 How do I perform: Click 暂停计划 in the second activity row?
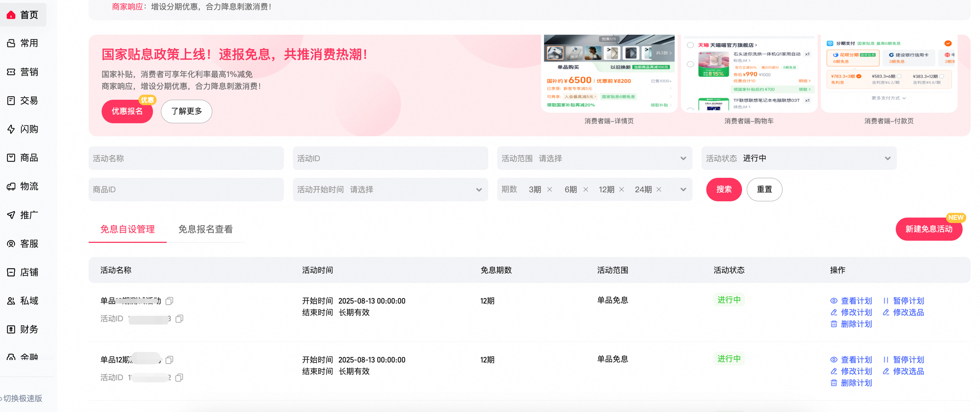[903, 360]
